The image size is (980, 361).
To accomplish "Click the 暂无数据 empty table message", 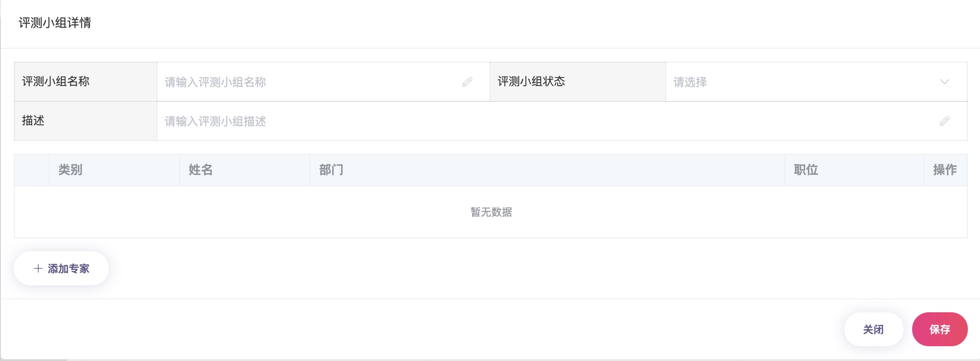I will [x=491, y=212].
